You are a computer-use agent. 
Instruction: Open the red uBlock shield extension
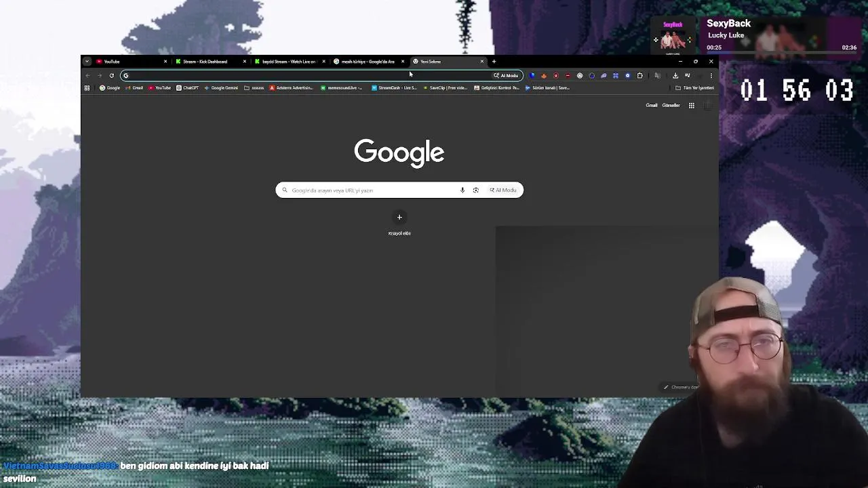pyautogui.click(x=556, y=75)
